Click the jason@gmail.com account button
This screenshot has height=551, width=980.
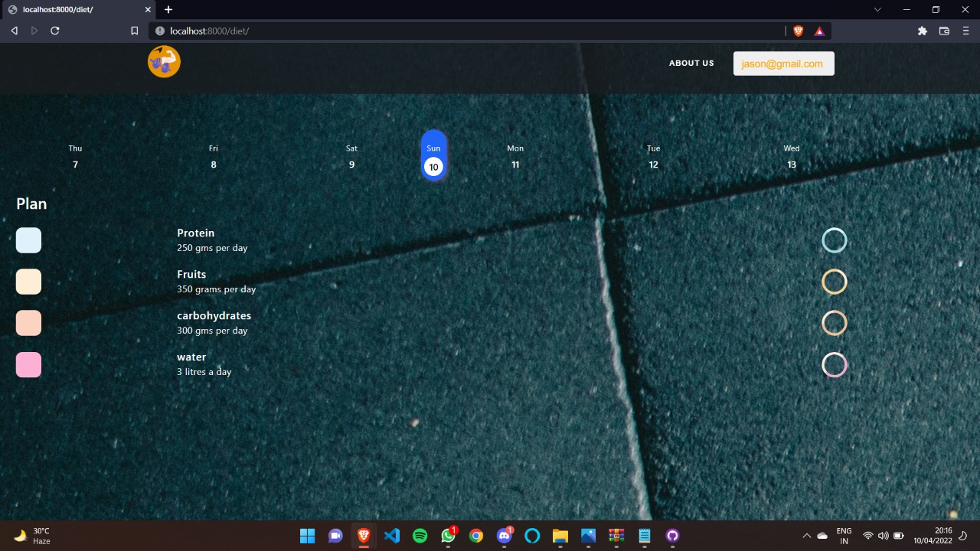[x=783, y=64]
